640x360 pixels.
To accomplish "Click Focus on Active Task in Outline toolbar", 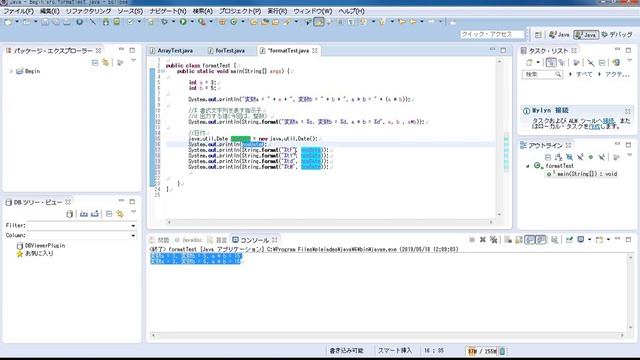I will (x=616, y=157).
